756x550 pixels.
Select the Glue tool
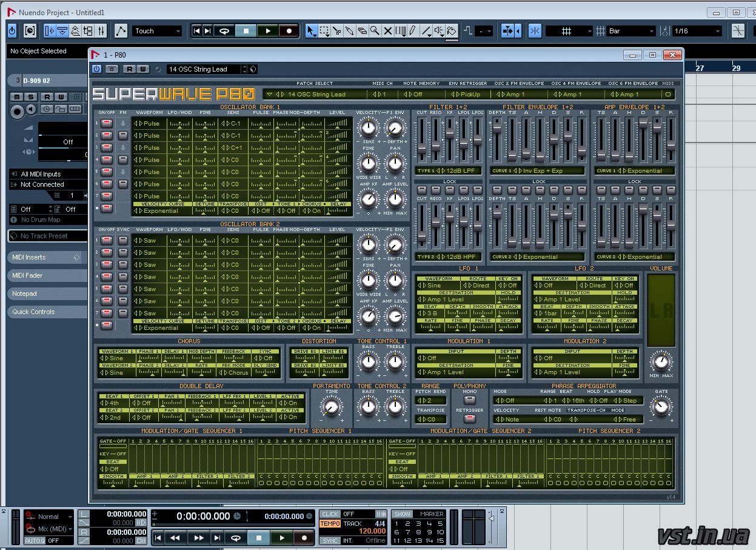coord(349,31)
